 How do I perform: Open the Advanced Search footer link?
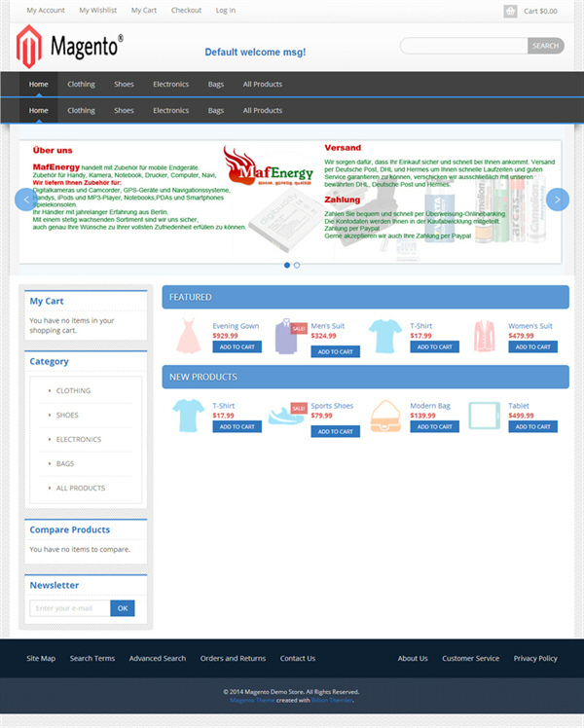158,658
